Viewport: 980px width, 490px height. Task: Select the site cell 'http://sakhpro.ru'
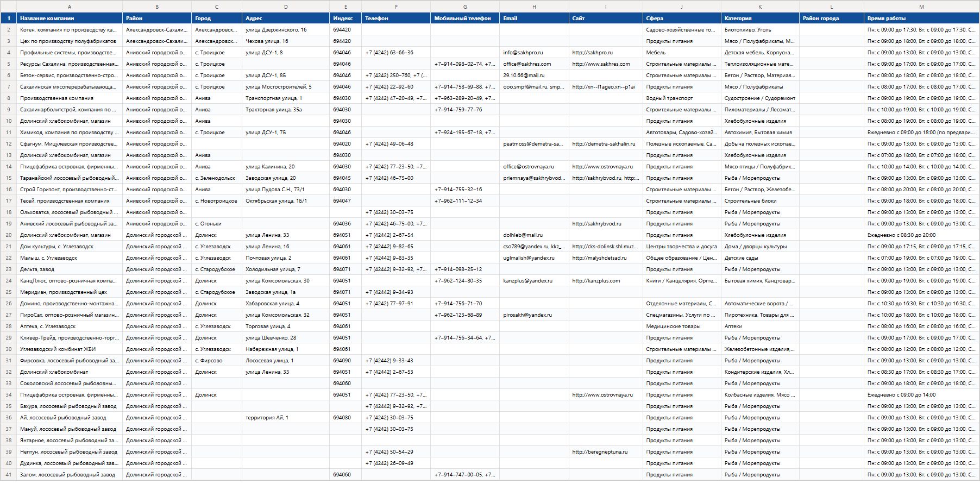606,53
